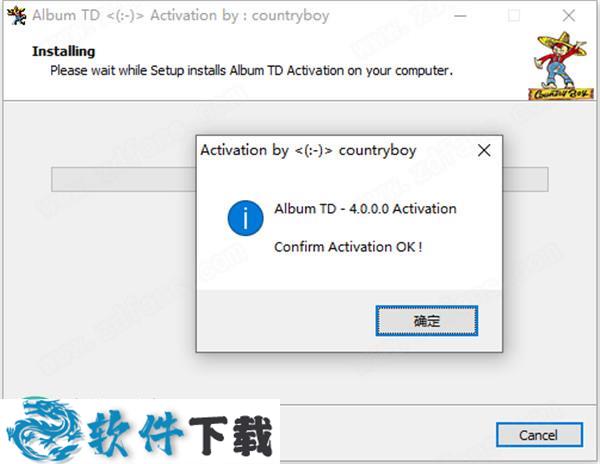600x464 pixels.
Task: Click the countryboy icon in the title bar
Action: (17, 16)
